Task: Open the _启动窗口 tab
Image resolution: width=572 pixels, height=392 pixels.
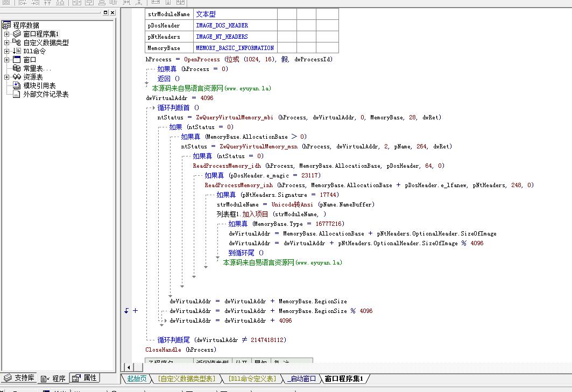Action: tap(301, 379)
